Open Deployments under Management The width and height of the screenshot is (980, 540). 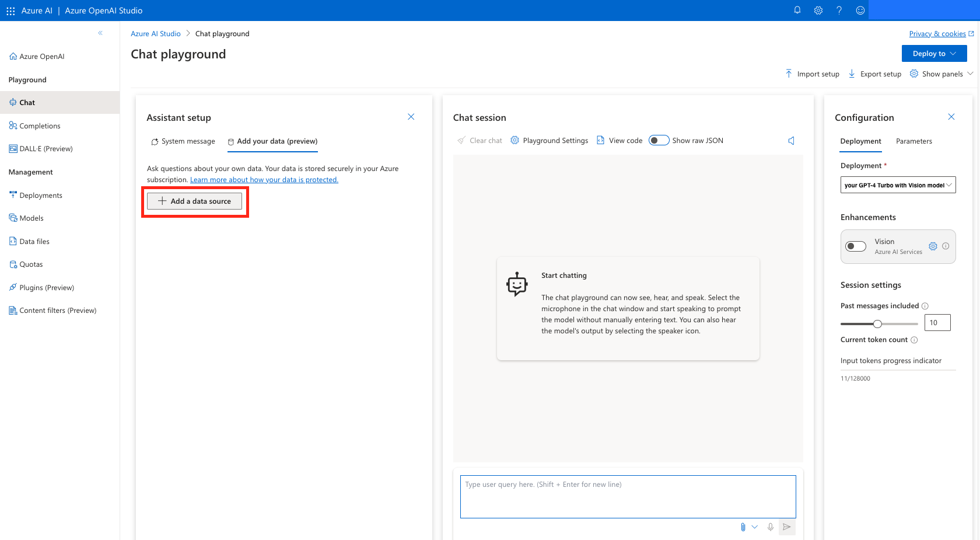36,195
